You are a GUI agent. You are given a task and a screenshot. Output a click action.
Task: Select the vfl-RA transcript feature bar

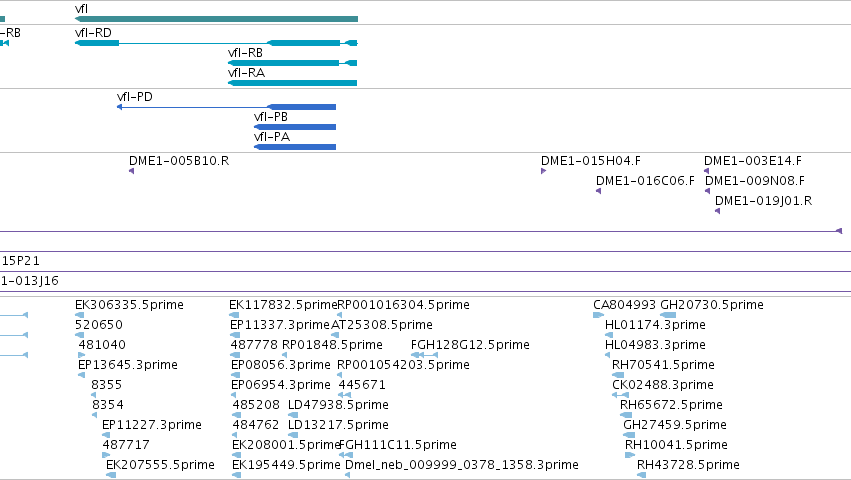pyautogui.click(x=293, y=83)
